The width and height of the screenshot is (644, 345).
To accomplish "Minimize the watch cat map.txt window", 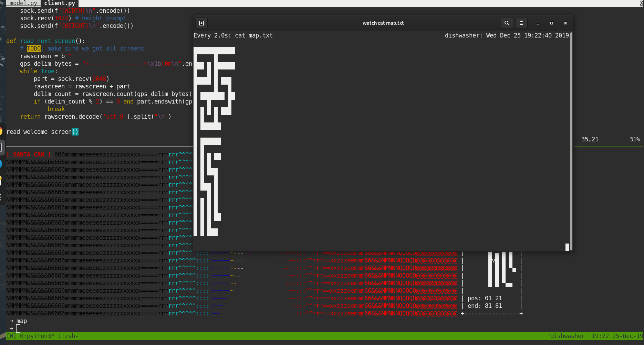I will pyautogui.click(x=538, y=23).
